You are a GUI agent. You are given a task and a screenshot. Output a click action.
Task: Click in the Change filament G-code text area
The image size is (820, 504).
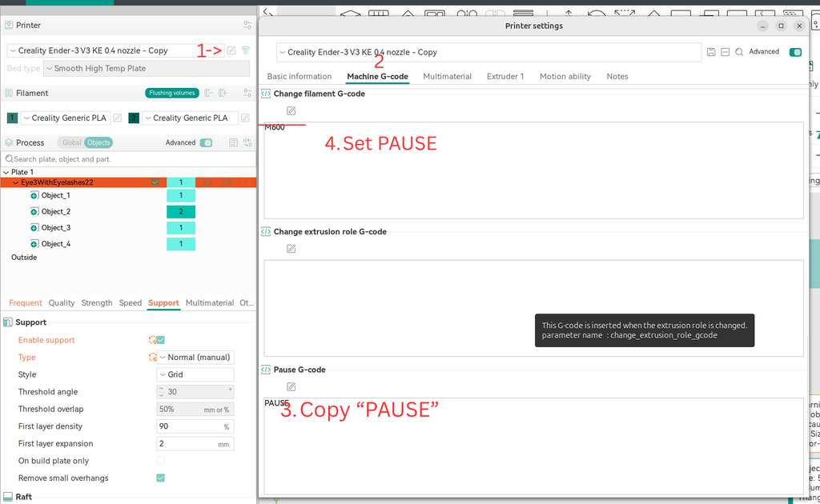[x=533, y=170]
